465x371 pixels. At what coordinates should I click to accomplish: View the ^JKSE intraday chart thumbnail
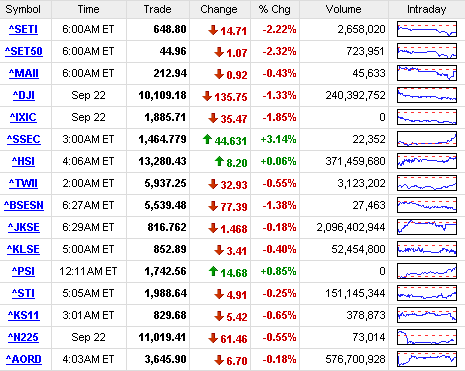coord(427,227)
